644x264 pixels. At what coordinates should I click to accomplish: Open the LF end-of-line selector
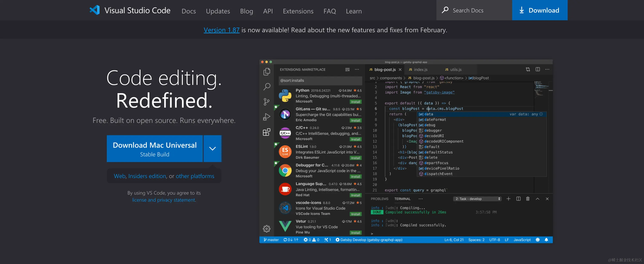pyautogui.click(x=507, y=240)
